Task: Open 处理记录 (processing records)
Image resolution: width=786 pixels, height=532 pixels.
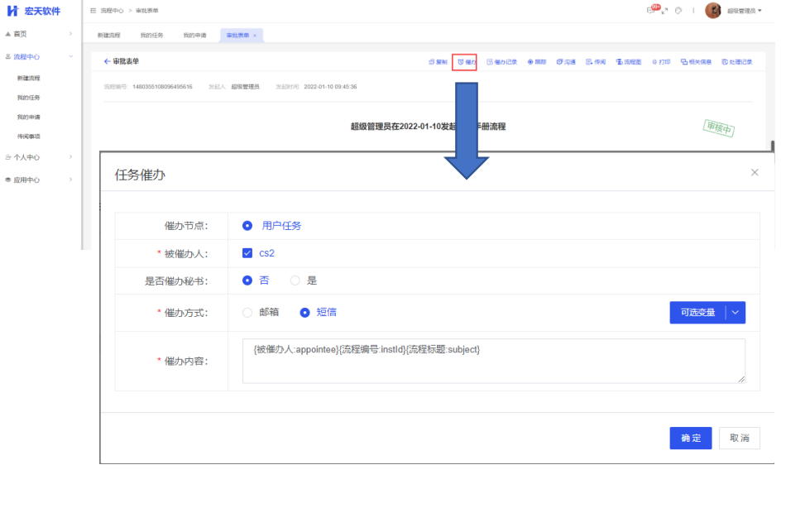Action: (736, 62)
